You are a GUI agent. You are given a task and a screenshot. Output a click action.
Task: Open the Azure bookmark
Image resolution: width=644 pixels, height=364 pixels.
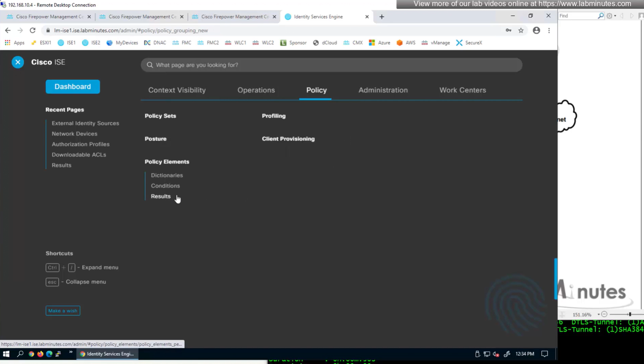(x=379, y=43)
